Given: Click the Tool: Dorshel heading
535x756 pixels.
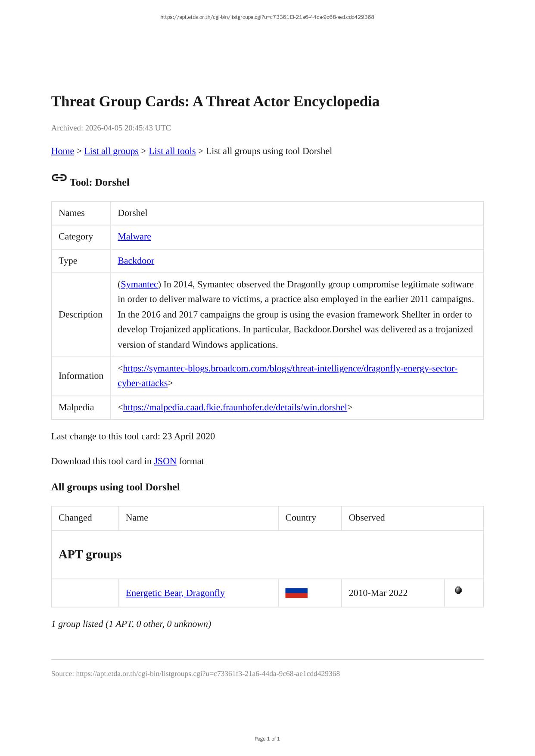Looking at the screenshot, I should point(100,183).
